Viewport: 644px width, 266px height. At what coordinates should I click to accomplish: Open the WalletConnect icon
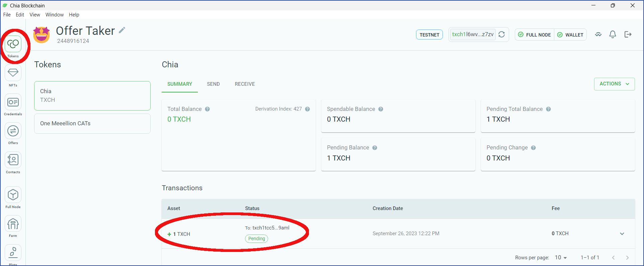(x=598, y=35)
